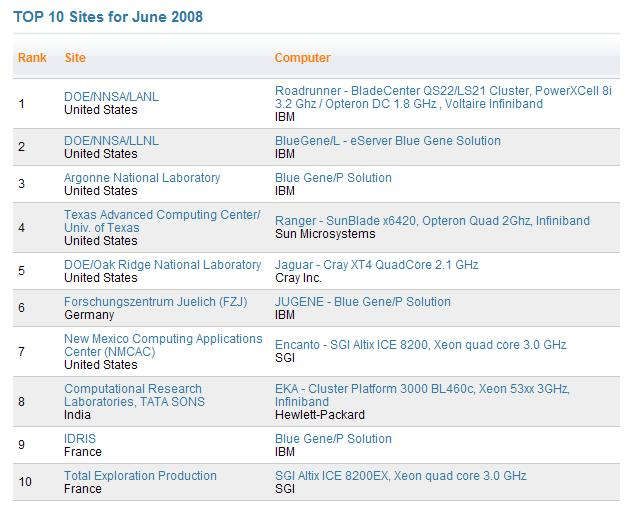
Task: Open Forschungszentrum Juelich (FZJ) link
Action: (155, 302)
